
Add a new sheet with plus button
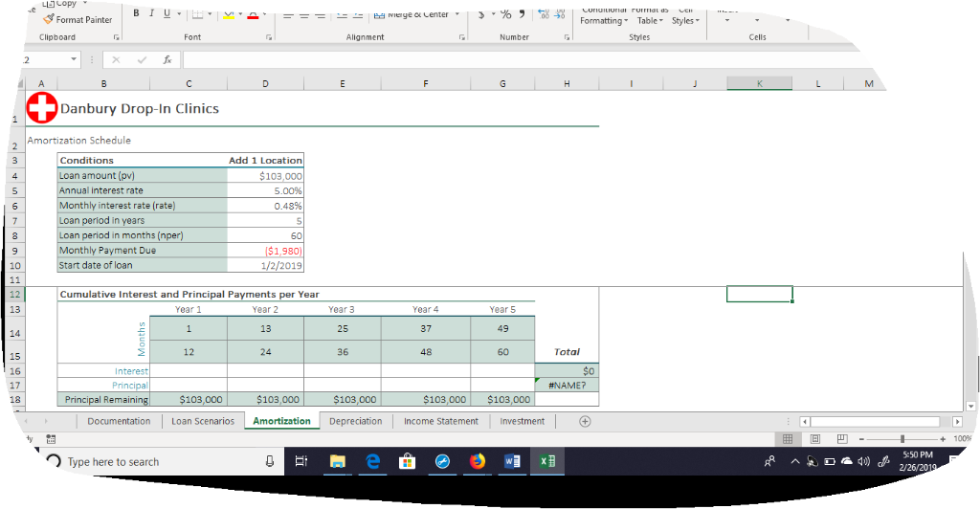585,422
